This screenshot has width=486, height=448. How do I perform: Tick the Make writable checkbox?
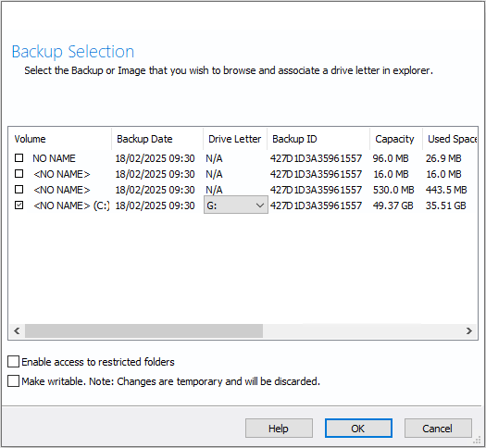[x=13, y=381]
